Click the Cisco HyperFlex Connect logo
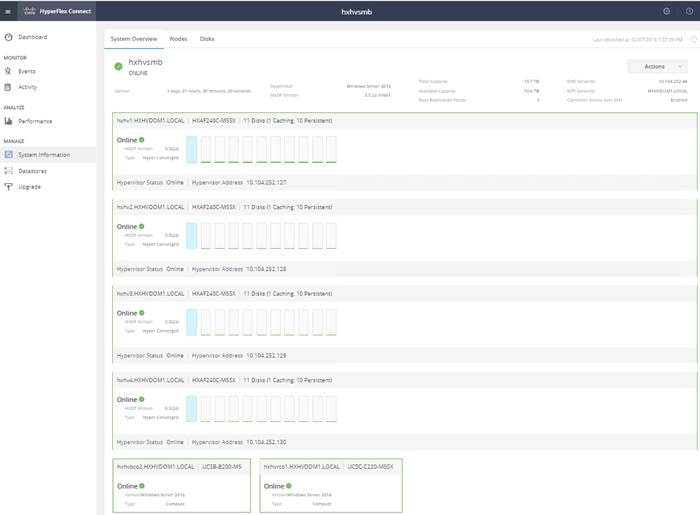Image resolution: width=700 pixels, height=515 pixels. [58, 11]
